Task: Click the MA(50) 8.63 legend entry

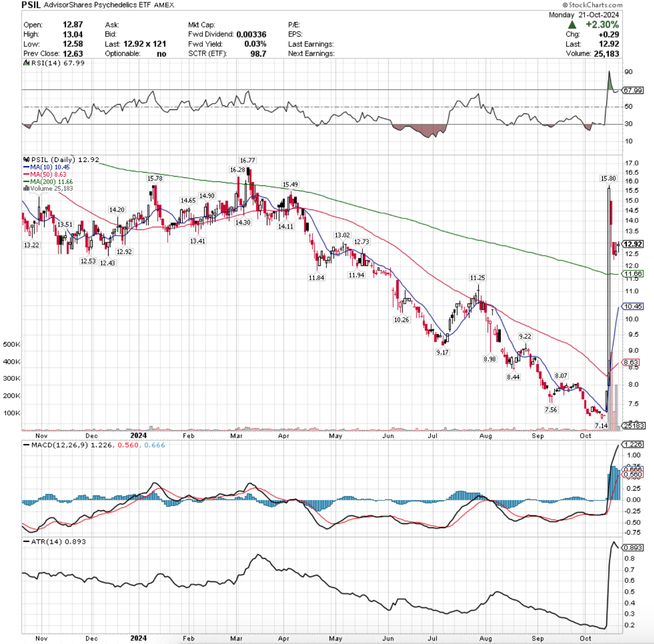Action: click(44, 174)
